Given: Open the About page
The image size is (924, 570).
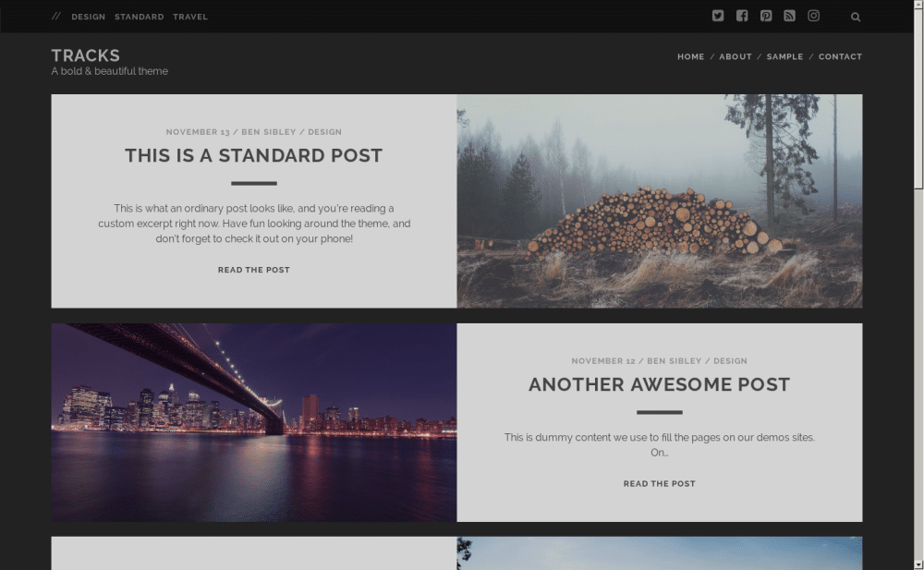Looking at the screenshot, I should 736,56.
